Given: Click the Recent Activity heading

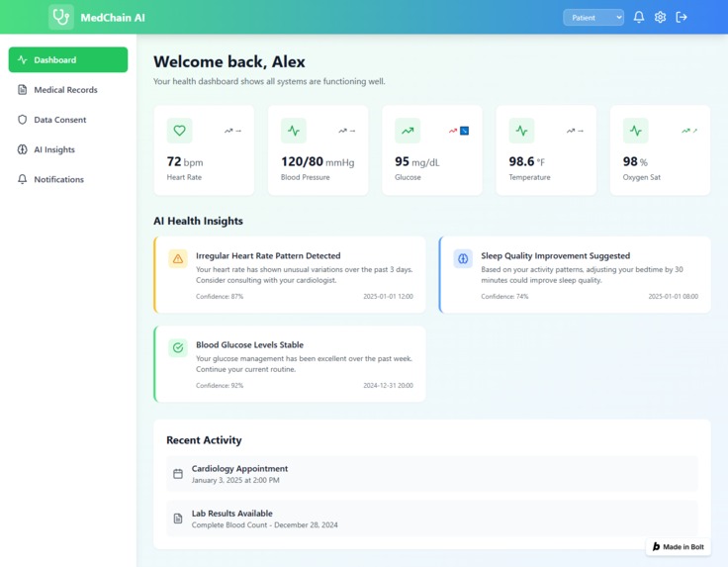Looking at the screenshot, I should (x=204, y=440).
